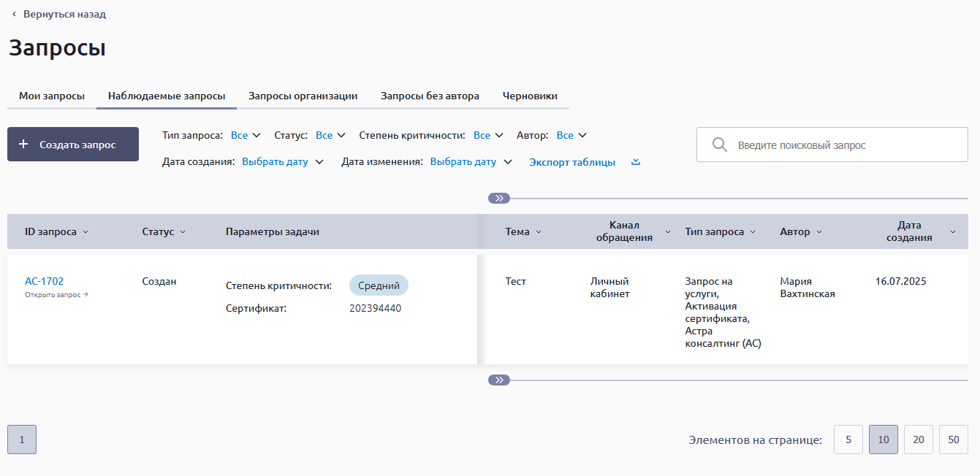Show 50 elements per page
980x476 pixels.
(953, 439)
